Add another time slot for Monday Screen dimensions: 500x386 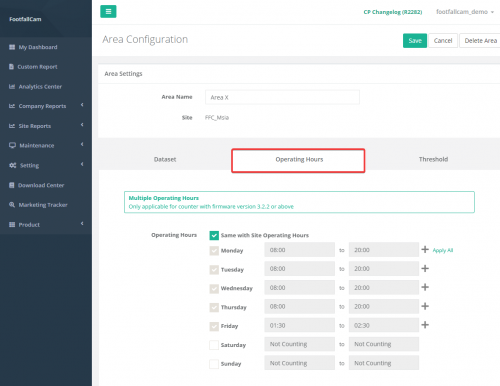[x=425, y=249]
